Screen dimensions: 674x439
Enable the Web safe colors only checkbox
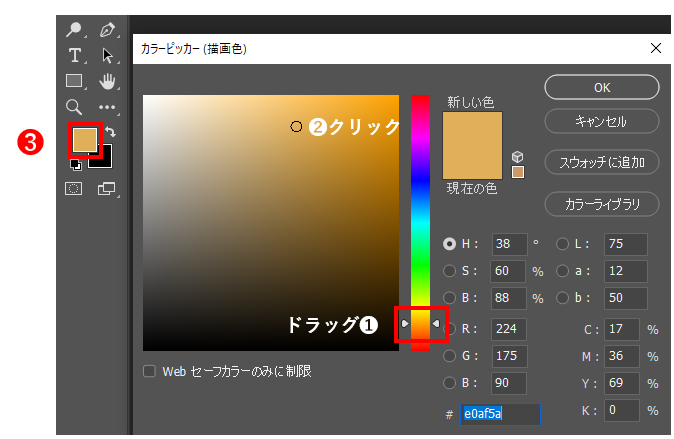[150, 371]
